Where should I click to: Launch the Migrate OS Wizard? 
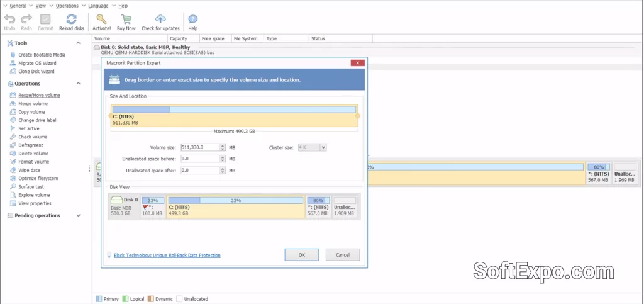point(37,64)
